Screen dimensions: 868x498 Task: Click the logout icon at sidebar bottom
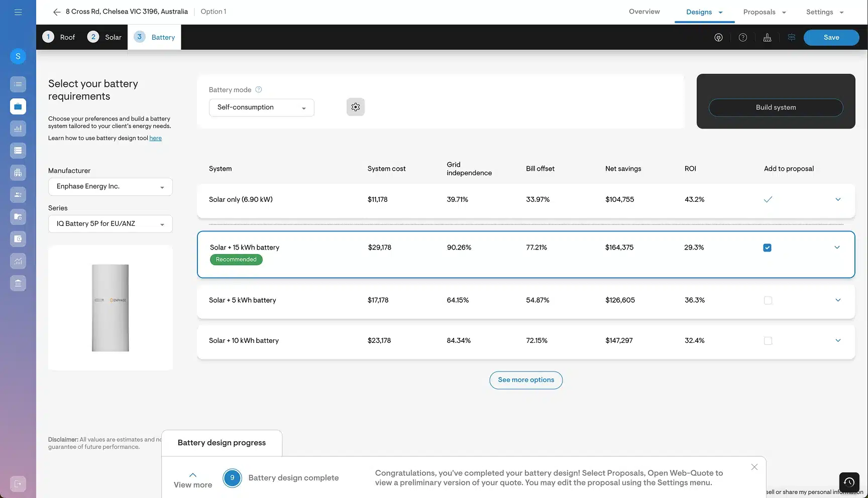click(x=18, y=484)
